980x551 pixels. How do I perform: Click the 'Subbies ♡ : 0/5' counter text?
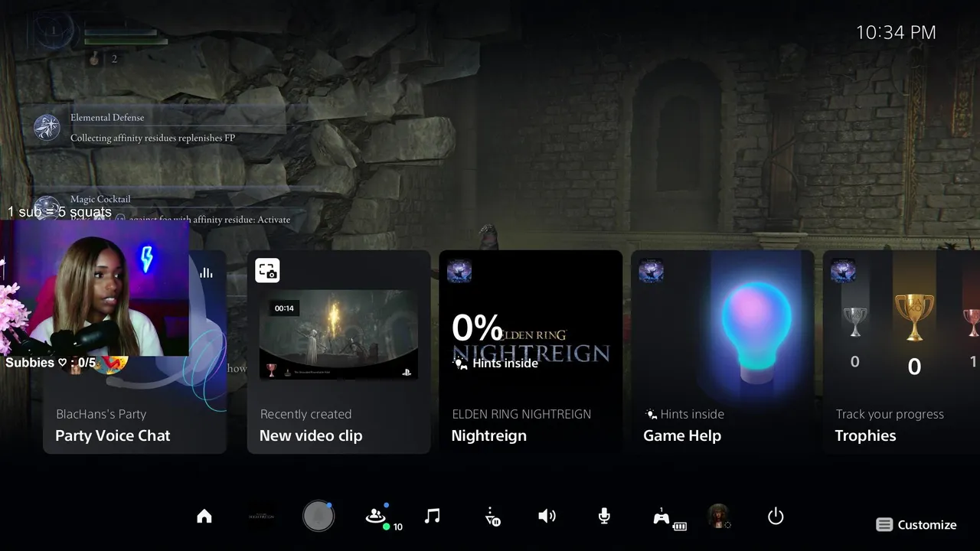pyautogui.click(x=51, y=362)
